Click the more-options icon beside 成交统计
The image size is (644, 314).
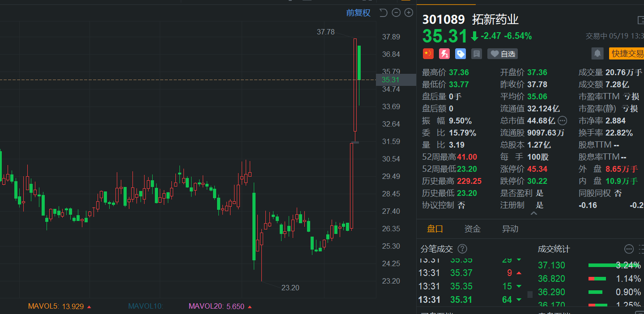pos(628,249)
